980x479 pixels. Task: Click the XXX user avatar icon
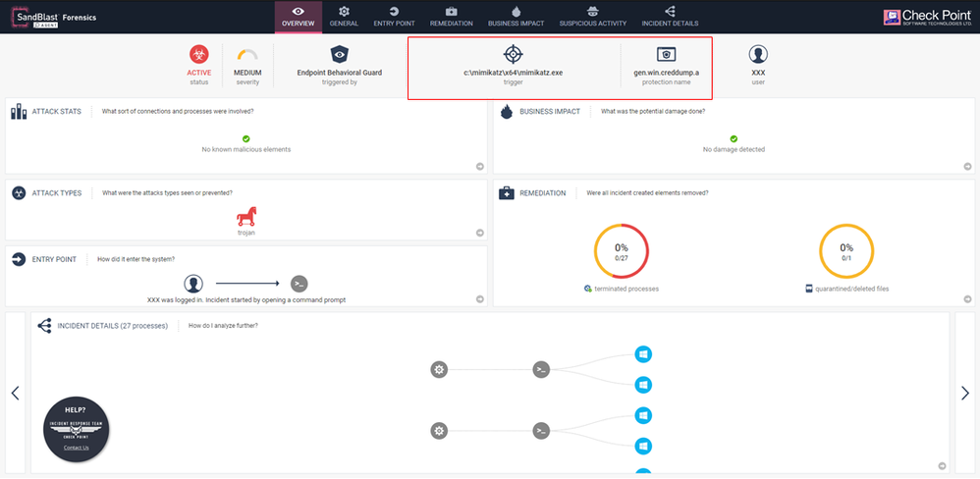click(758, 54)
